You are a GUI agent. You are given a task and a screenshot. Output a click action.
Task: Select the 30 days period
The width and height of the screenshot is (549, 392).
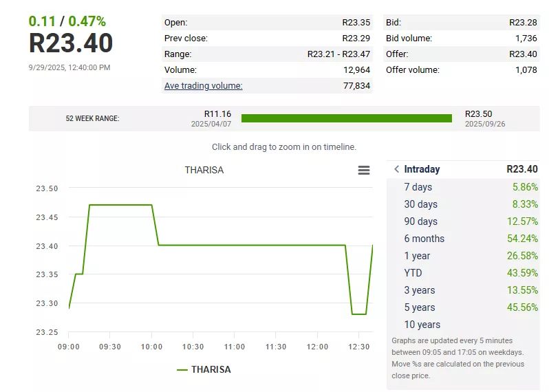pos(463,204)
